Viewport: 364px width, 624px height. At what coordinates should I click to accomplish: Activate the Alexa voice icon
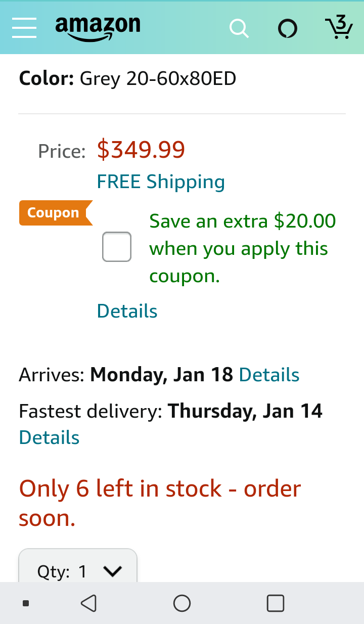point(288,28)
